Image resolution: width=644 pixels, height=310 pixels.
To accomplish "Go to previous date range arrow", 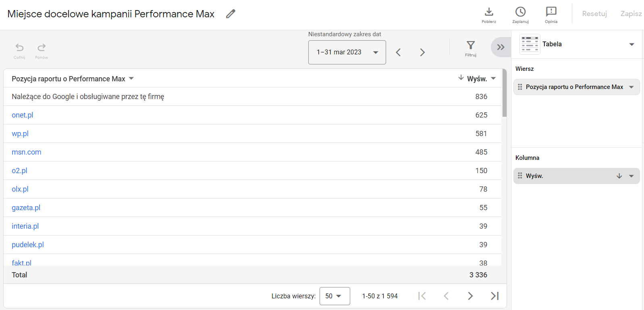I will [398, 52].
